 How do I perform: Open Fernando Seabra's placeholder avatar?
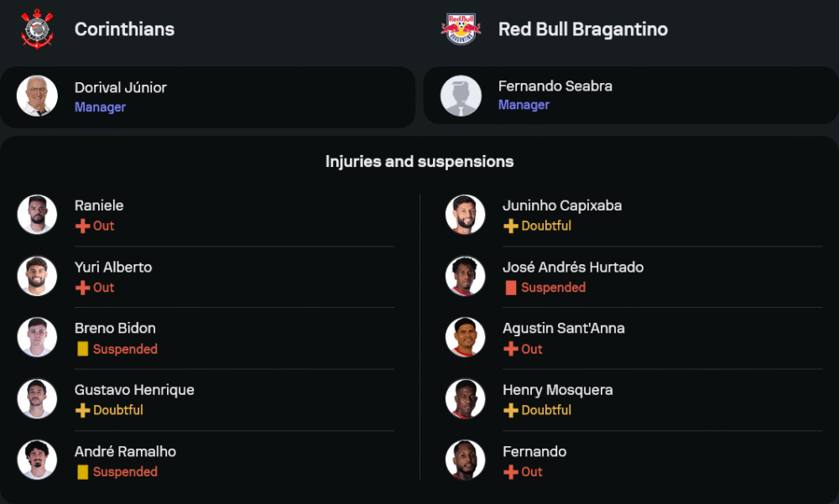point(461,96)
